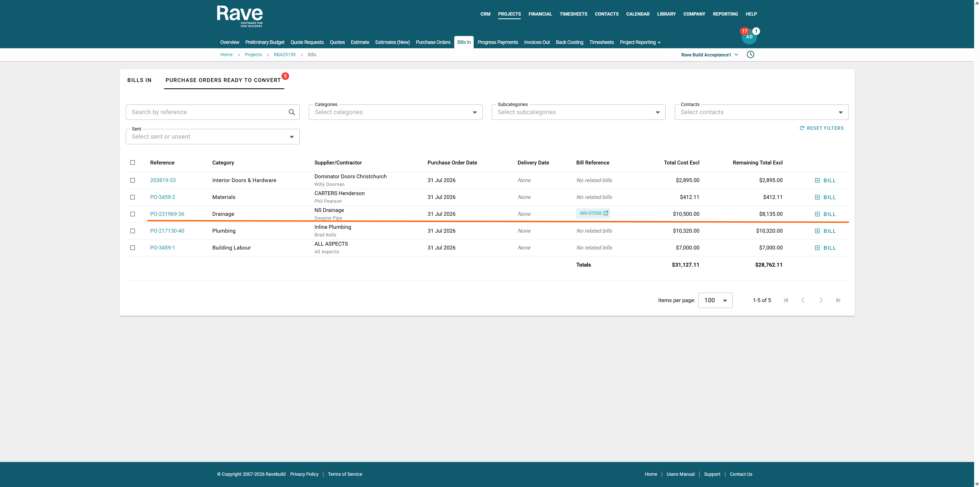Open purchase order PO-3459-2 link
Viewport: 980px width, 487px height.
163,197
